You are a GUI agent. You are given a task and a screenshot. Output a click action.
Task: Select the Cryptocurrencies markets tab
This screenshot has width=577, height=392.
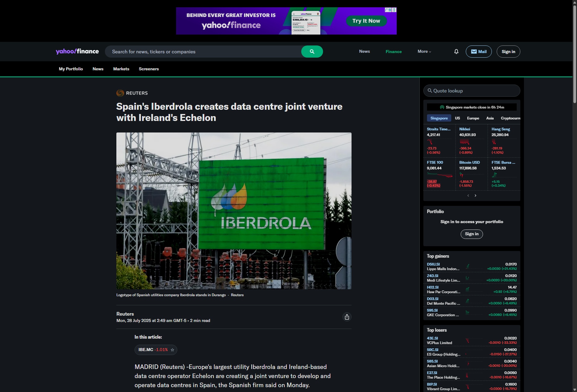tap(510, 118)
